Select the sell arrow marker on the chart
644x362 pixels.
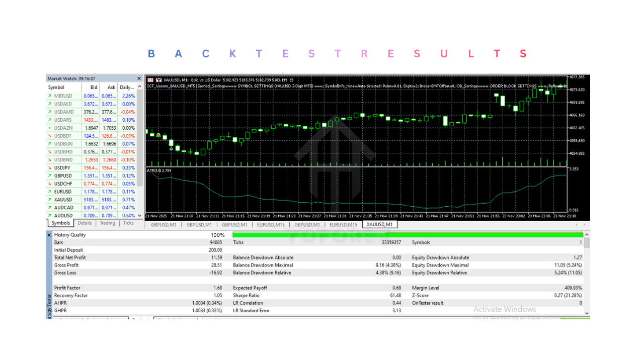click(158, 135)
